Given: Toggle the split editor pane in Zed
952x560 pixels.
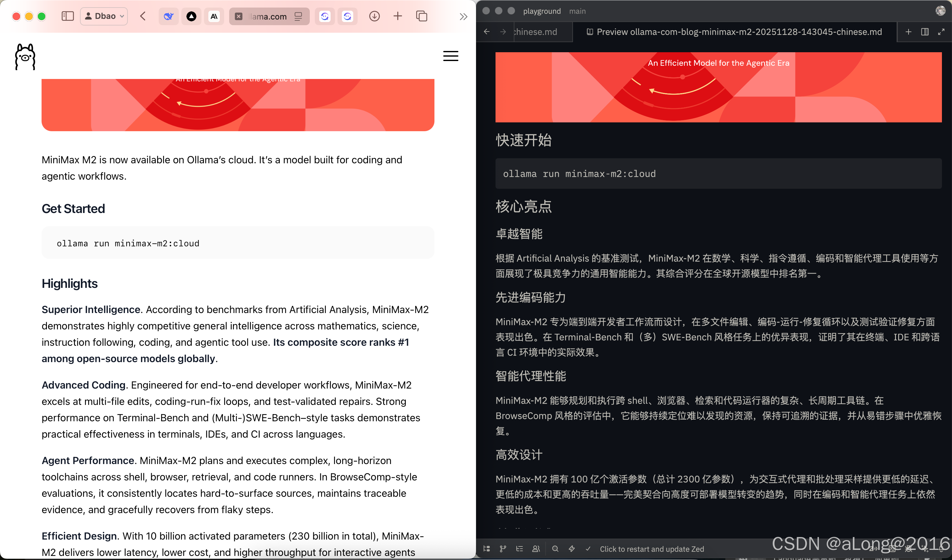Looking at the screenshot, I should point(924,32).
